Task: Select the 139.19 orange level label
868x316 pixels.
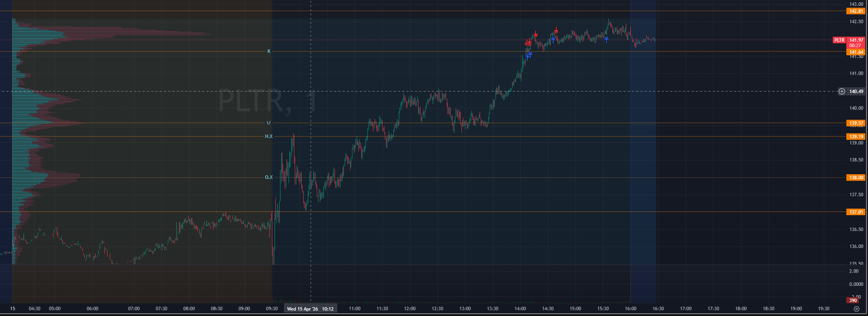Action: (x=856, y=137)
